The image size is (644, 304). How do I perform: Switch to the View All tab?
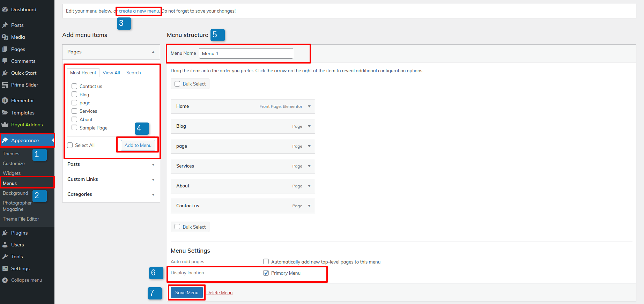tap(111, 73)
